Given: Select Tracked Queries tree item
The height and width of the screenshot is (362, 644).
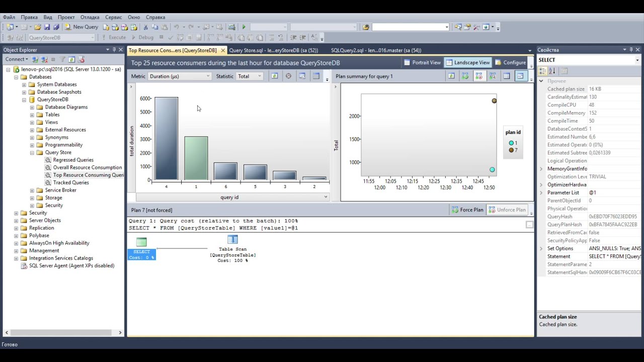Looking at the screenshot, I should 71,183.
